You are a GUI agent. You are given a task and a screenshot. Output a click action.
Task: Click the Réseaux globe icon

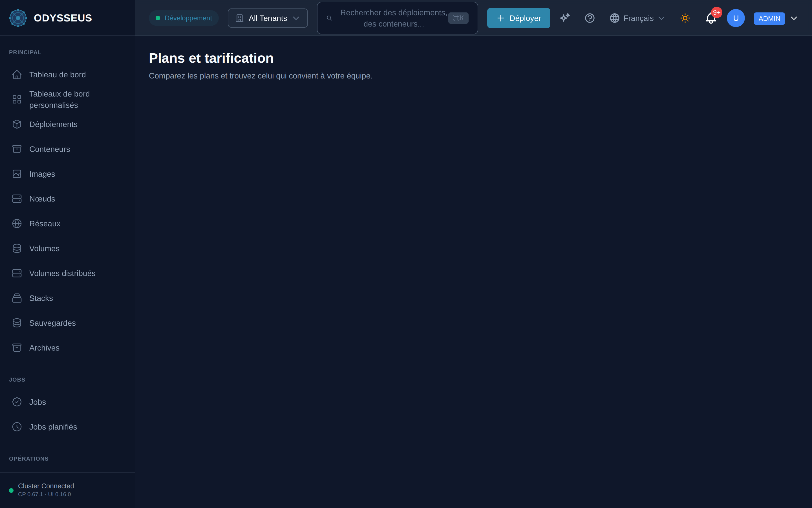coord(17,224)
